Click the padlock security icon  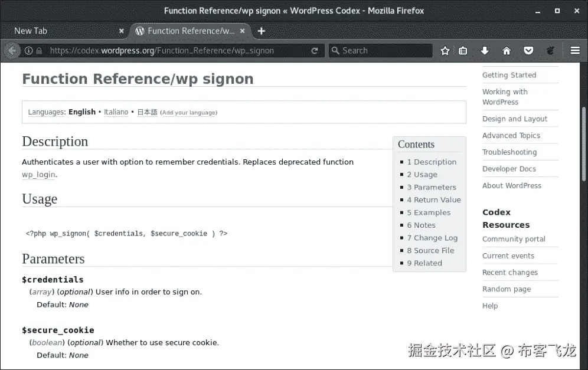coord(39,51)
